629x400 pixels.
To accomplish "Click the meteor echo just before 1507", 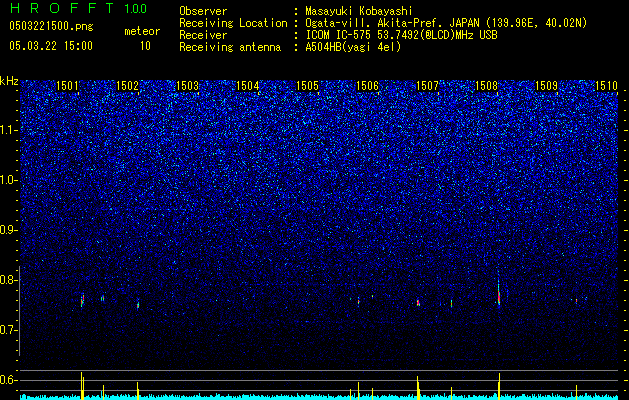I will 418,303.
